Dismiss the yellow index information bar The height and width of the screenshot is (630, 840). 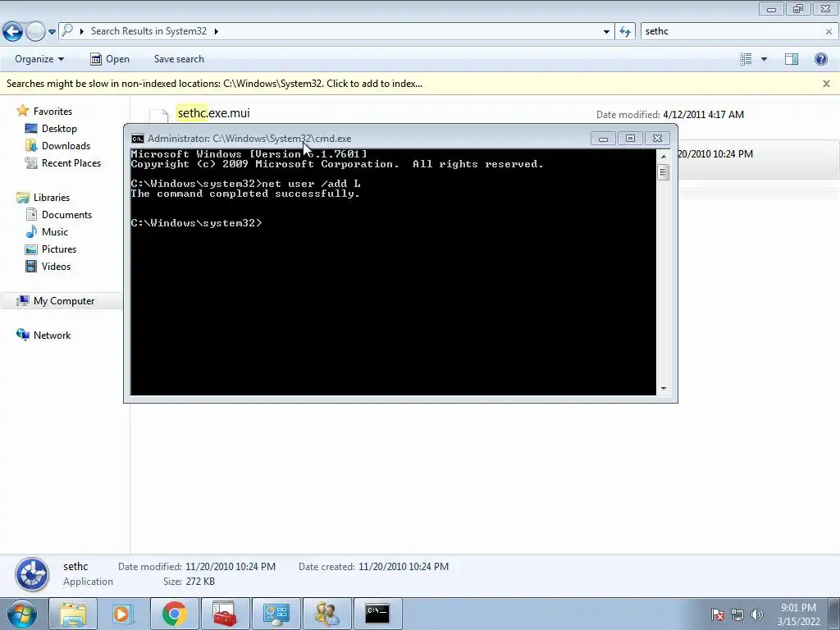point(826,84)
